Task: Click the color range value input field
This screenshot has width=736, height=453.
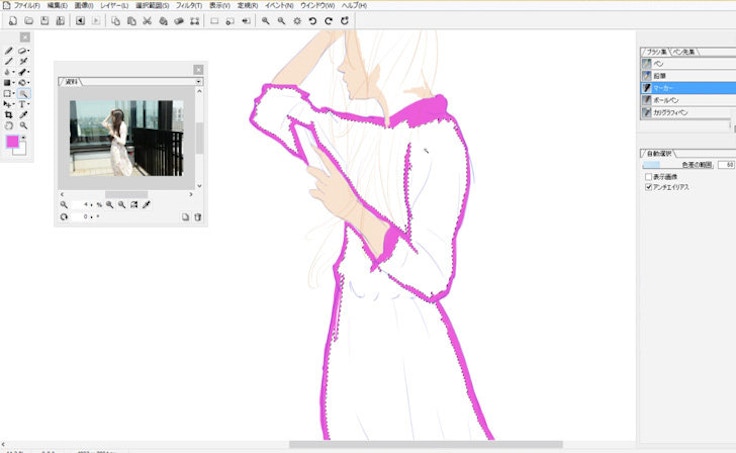Action: [x=725, y=164]
